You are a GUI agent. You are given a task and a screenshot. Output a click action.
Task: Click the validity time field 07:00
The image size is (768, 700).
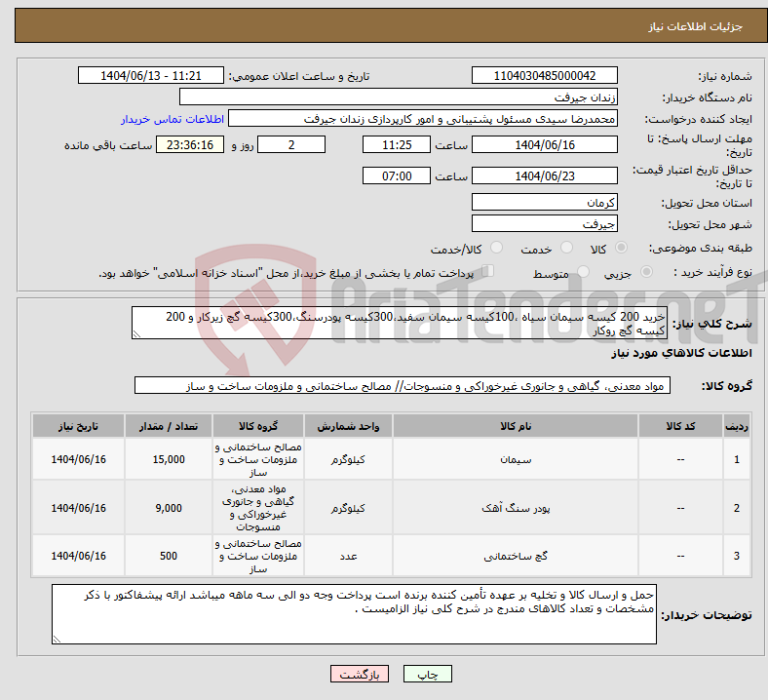tap(397, 175)
